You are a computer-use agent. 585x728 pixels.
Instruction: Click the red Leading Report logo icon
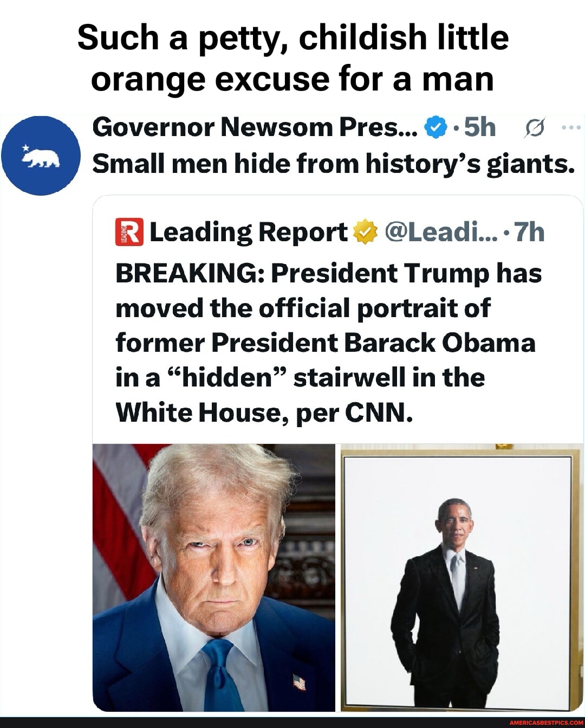[x=129, y=232]
